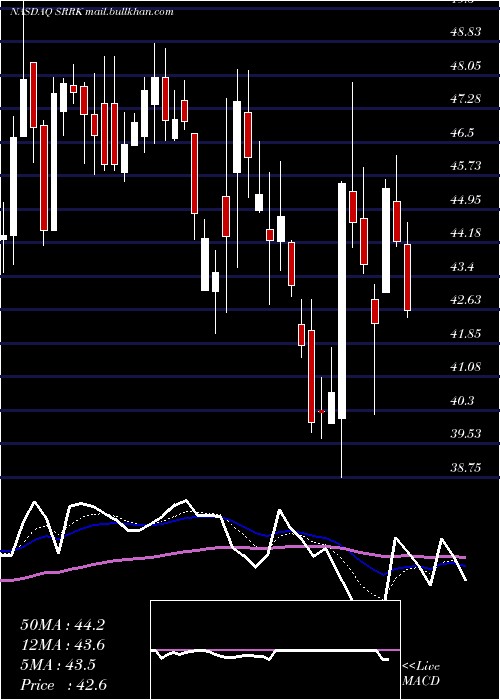Click the 48.05 price axis label
The image size is (500, 700).
[466, 66]
